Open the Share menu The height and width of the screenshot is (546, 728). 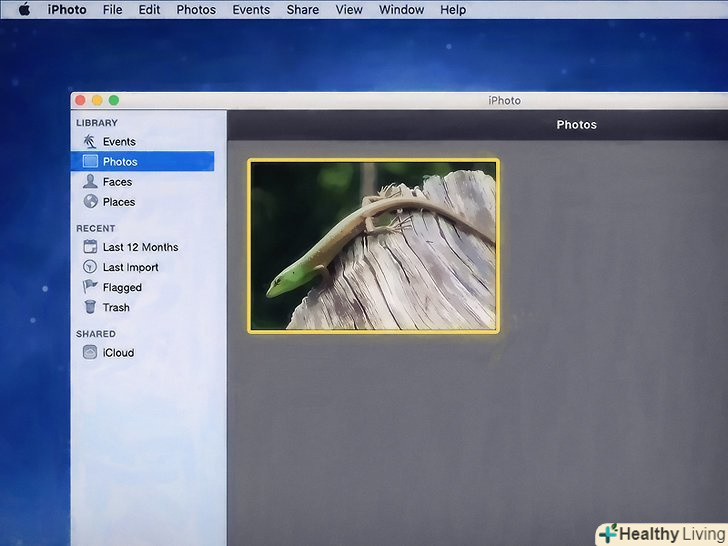click(302, 10)
